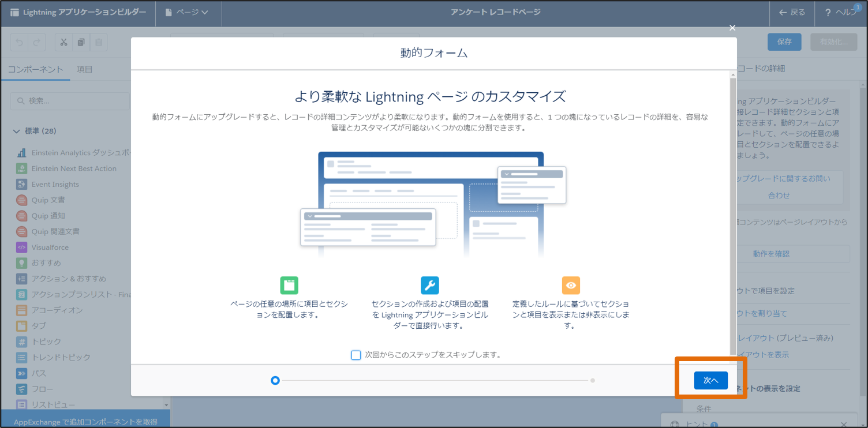
Task: Click the green page section icon
Action: (289, 285)
